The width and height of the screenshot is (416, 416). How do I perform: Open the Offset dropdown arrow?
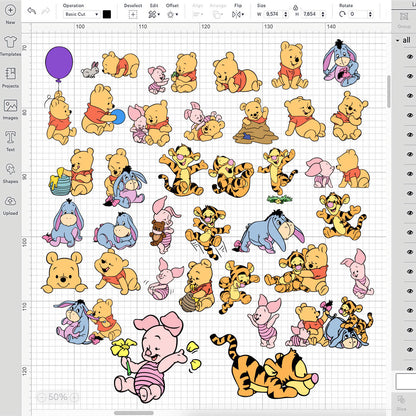(177, 15)
